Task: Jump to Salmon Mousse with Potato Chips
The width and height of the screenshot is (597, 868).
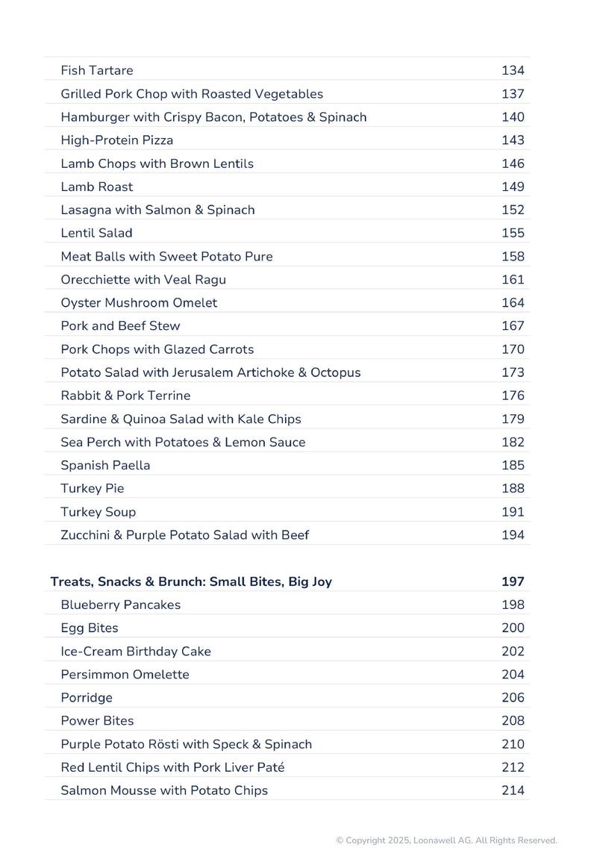Action: tap(164, 790)
